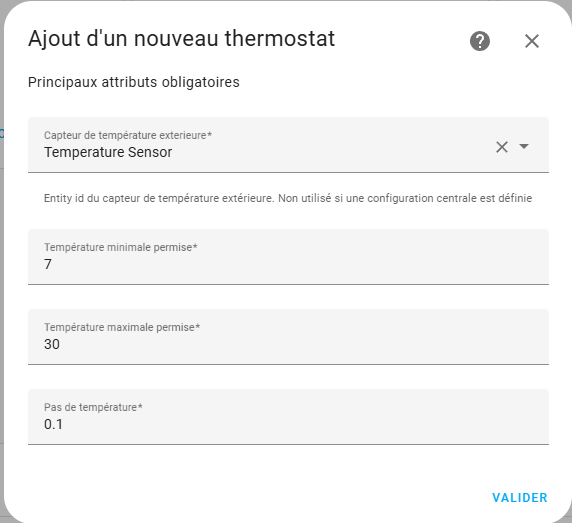Place cursor on maximum temperature value 30
This screenshot has width=572, height=523.
[52, 344]
